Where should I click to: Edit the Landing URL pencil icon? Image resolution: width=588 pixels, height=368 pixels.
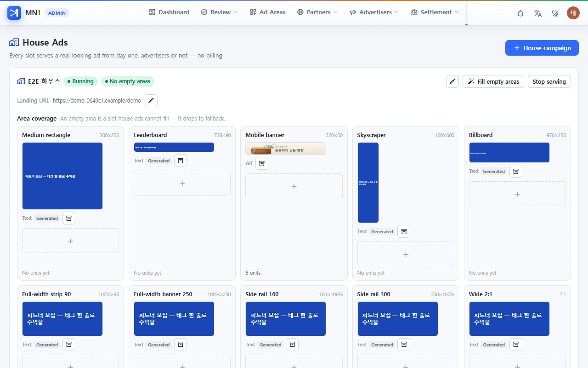pyautogui.click(x=151, y=100)
